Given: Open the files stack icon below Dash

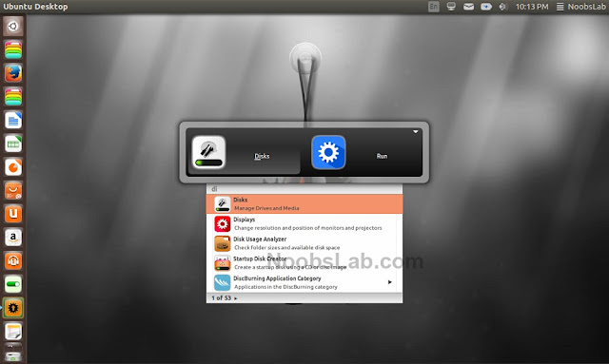Looking at the screenshot, I should click(13, 50).
